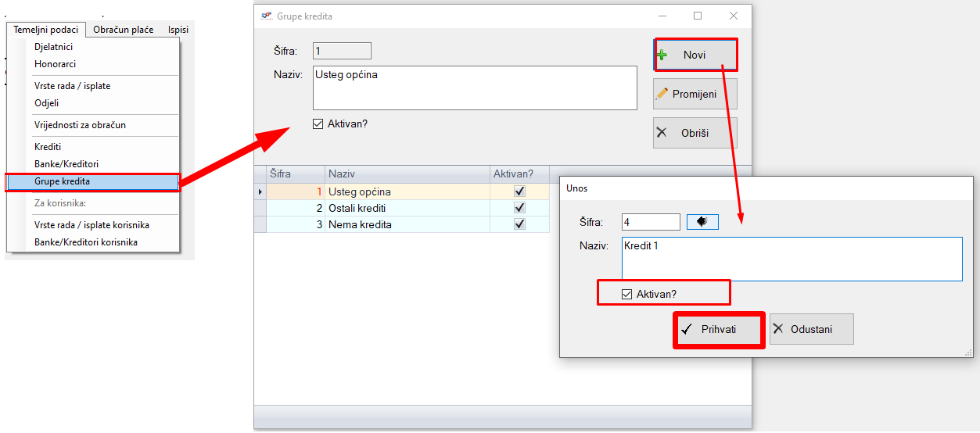Choose Banke/Kreditori from the menu
Screen dimensions: 980x433
pyautogui.click(x=66, y=164)
